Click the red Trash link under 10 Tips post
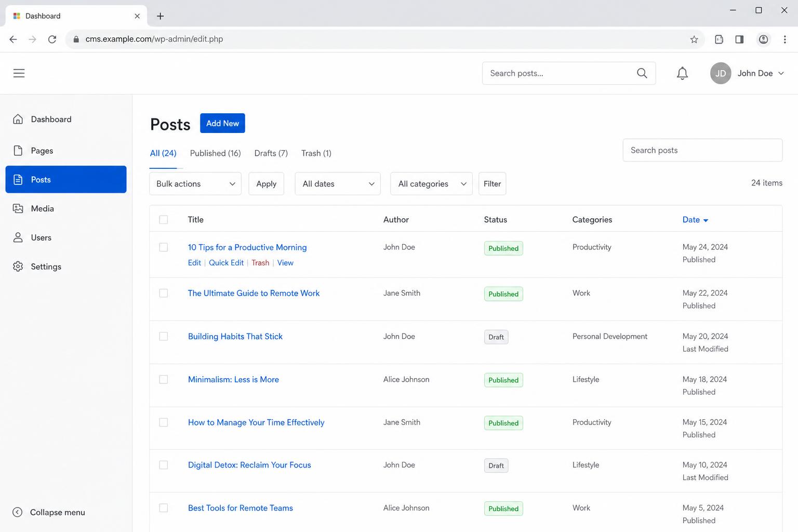 [260, 263]
